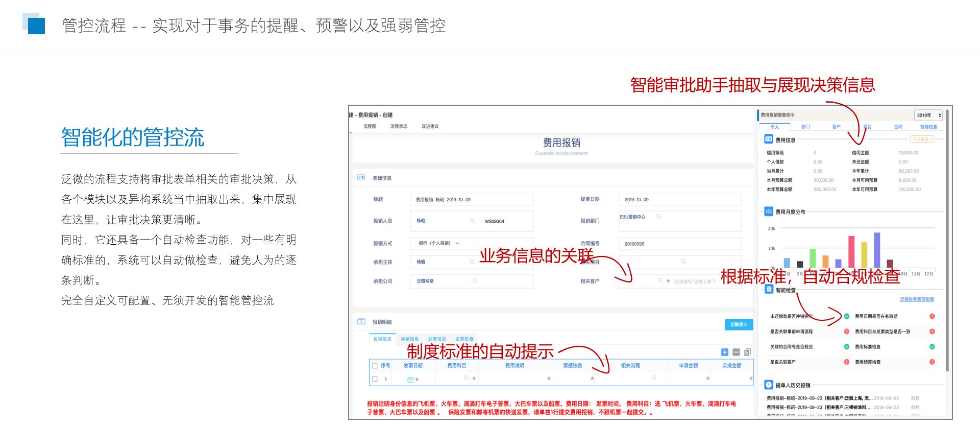Click the tallest purple bar in chart

tap(877, 250)
